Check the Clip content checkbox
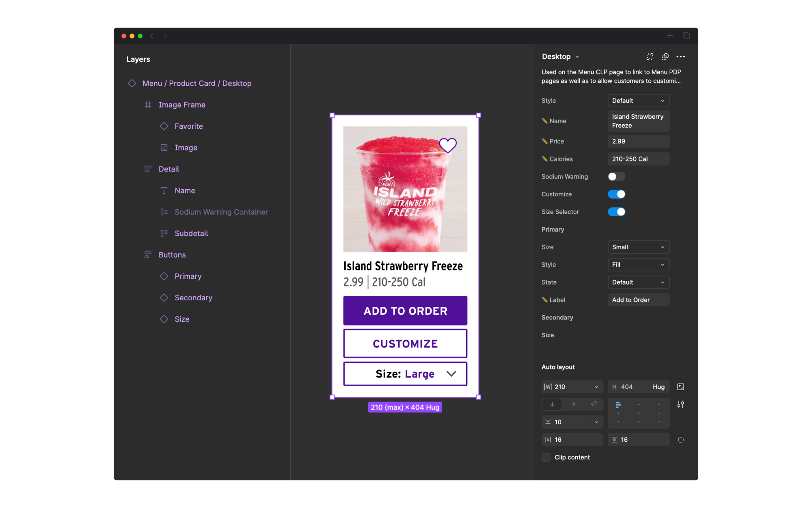The image size is (812, 508). coord(546,457)
